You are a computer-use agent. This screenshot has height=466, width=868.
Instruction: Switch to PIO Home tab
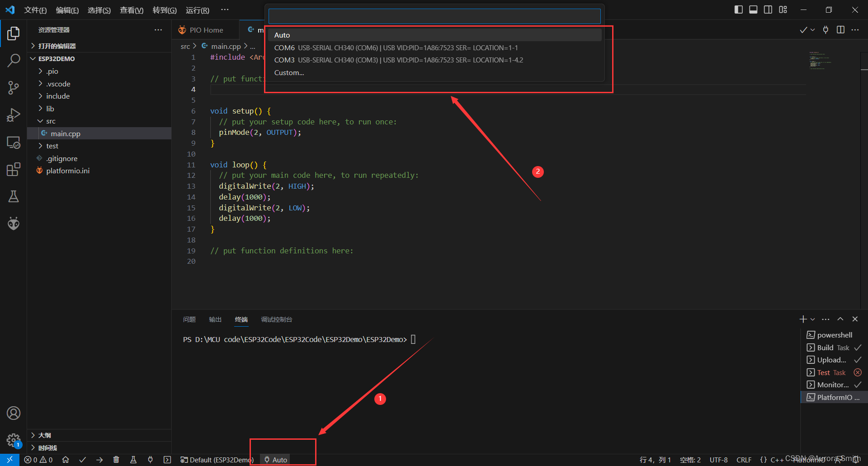click(x=206, y=30)
